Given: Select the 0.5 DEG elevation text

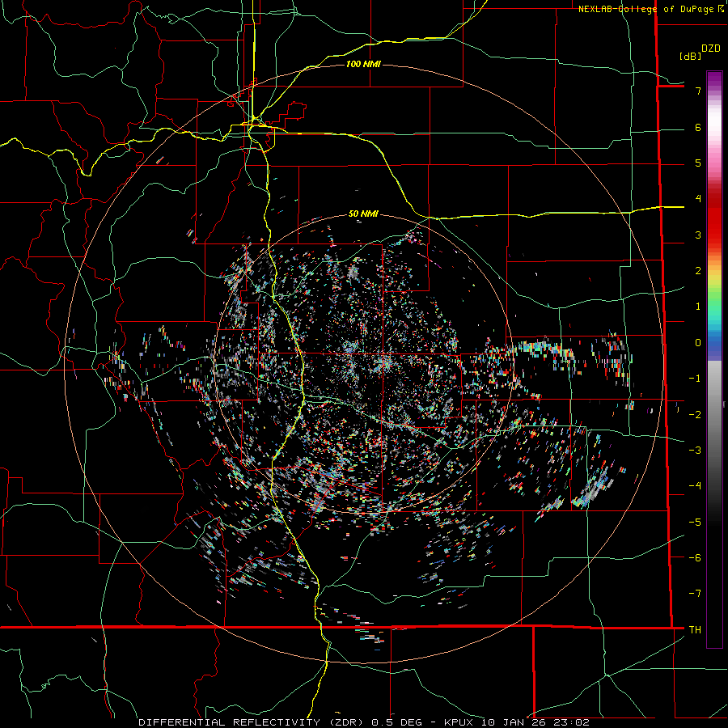Looking at the screenshot, I should [396, 722].
